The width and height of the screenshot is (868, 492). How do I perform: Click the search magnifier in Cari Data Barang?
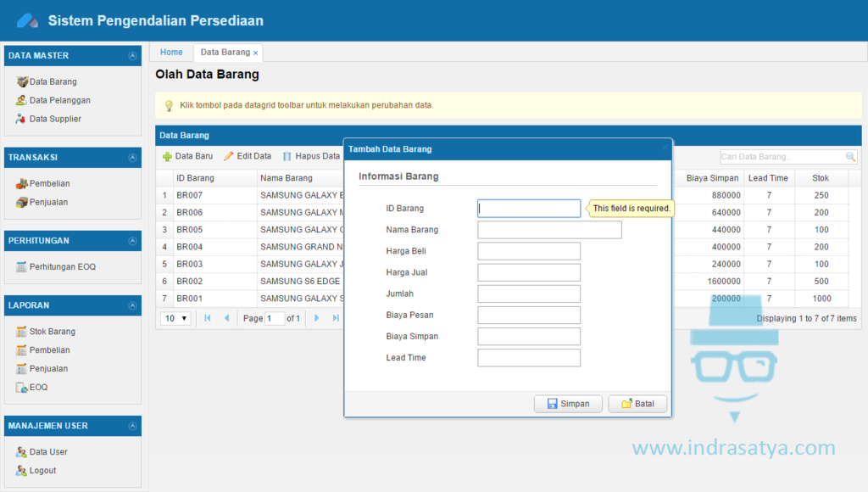[850, 156]
